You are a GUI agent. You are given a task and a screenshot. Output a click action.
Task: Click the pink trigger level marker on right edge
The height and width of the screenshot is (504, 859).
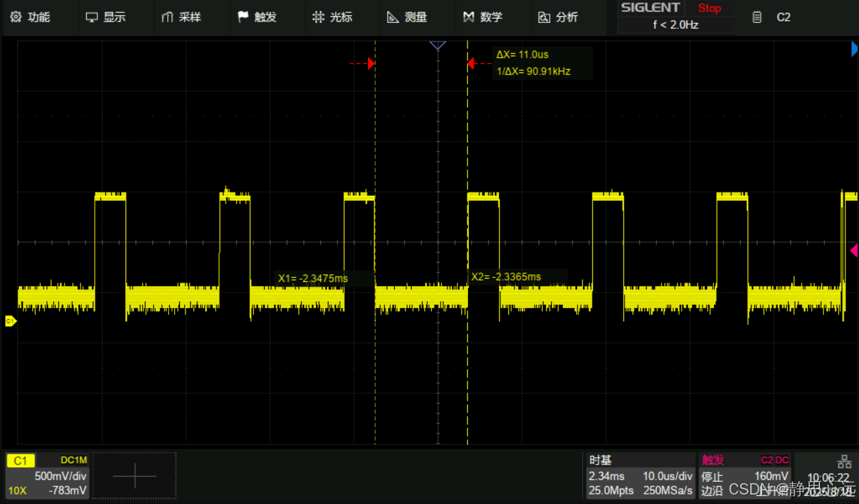click(854, 250)
